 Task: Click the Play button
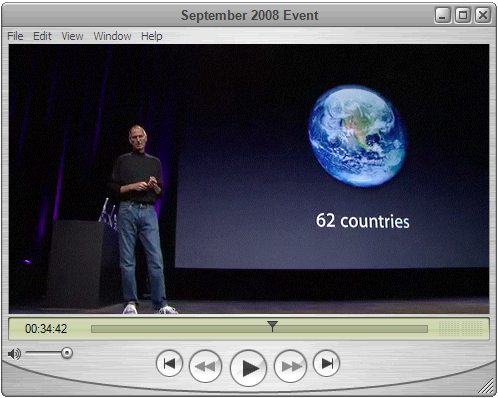pos(248,368)
